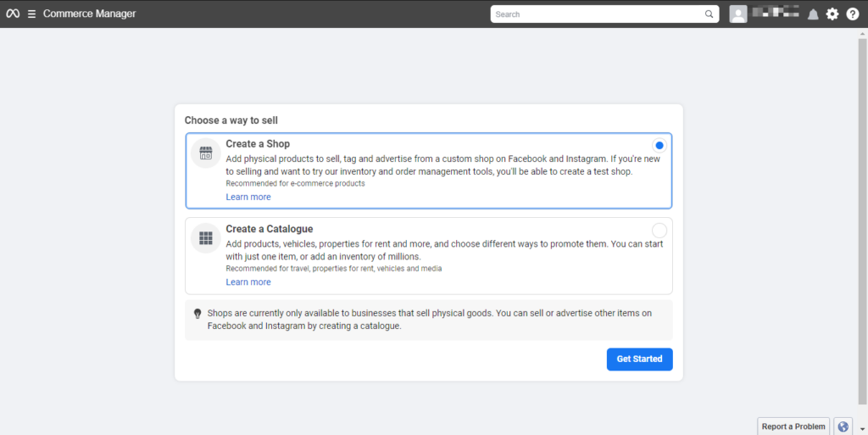Click the Meta logo icon
The width and height of the screenshot is (868, 435).
(13, 14)
